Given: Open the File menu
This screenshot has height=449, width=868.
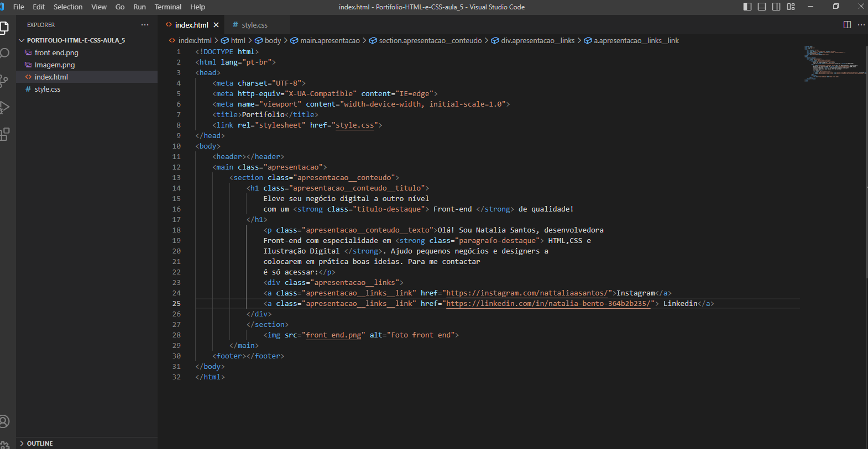Looking at the screenshot, I should point(19,7).
